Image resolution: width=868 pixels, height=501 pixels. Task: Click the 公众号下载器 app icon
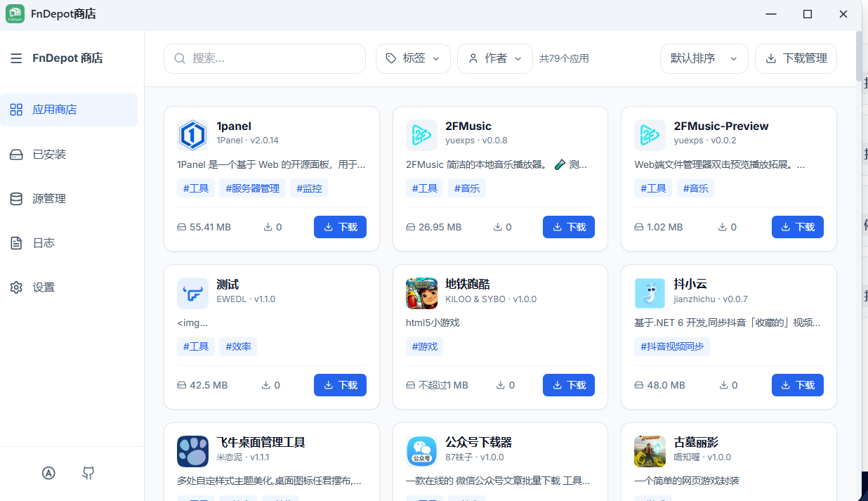[x=421, y=451]
